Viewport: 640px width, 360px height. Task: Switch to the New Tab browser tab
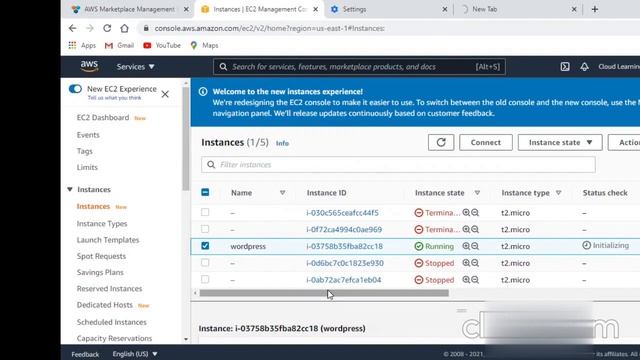pyautogui.click(x=518, y=9)
